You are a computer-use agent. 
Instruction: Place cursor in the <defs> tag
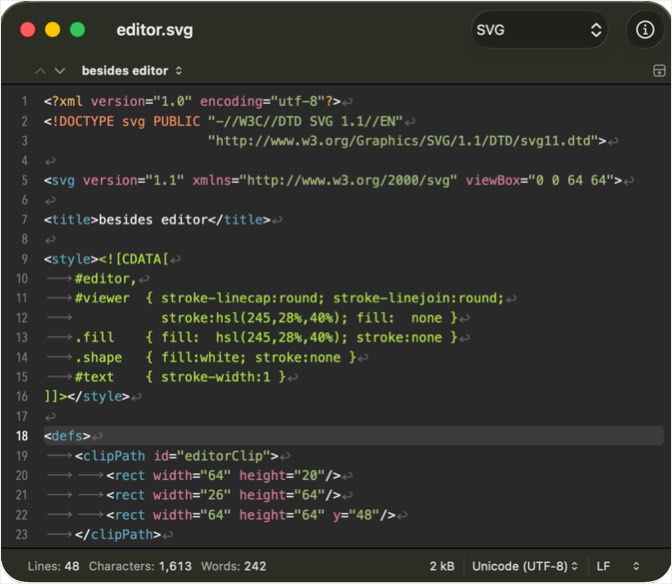coord(67,436)
